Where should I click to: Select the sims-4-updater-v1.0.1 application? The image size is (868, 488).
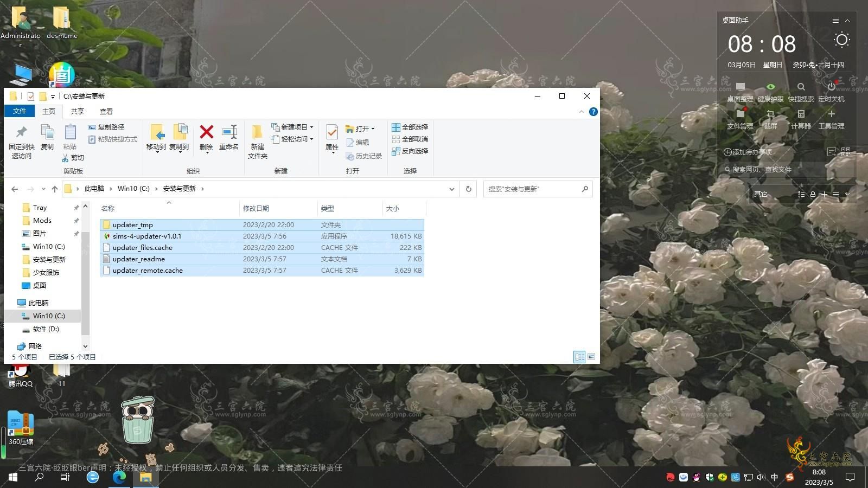[262, 236]
